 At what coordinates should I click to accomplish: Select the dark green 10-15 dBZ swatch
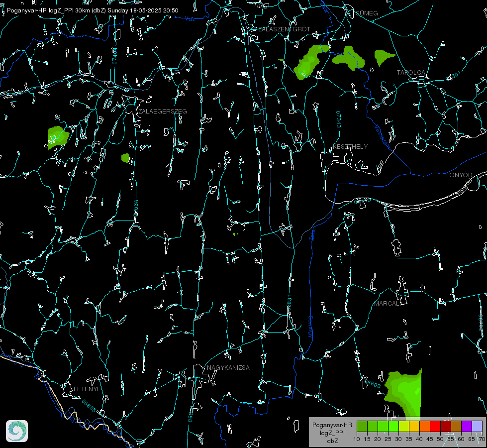click(362, 426)
